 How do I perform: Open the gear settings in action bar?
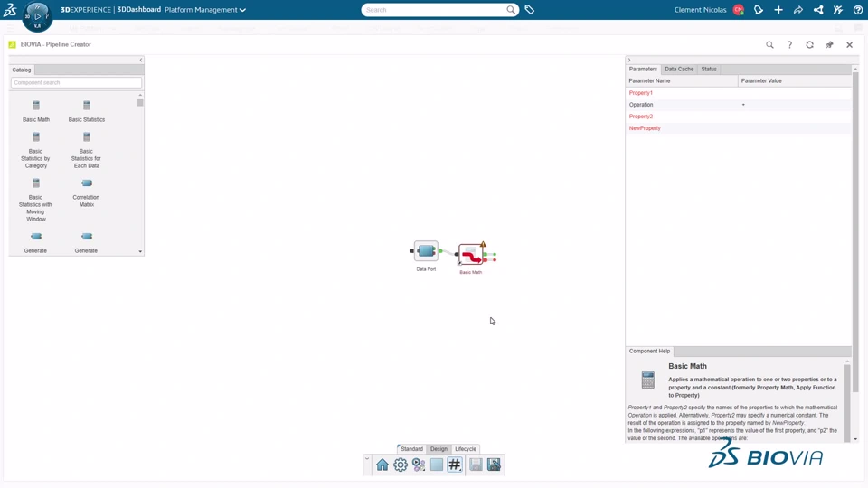pyautogui.click(x=401, y=465)
